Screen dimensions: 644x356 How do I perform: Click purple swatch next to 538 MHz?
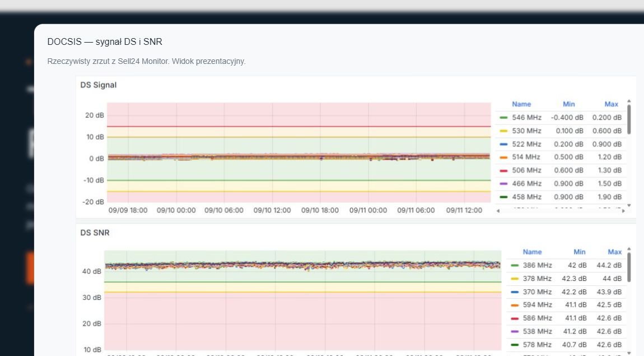tap(515, 331)
